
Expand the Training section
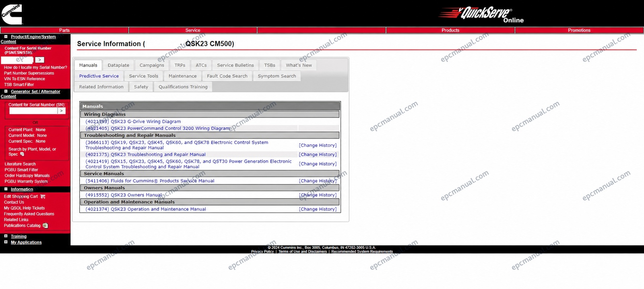click(x=6, y=236)
